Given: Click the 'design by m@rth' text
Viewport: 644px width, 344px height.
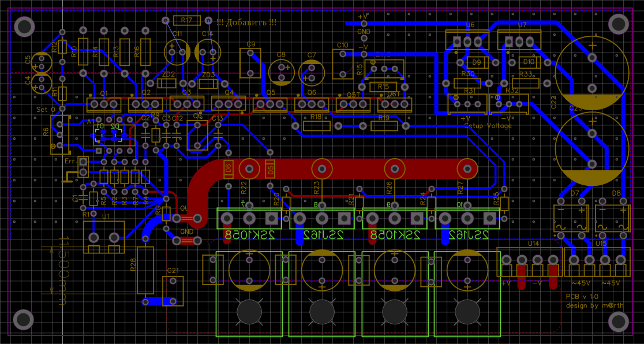Looking at the screenshot, I should 595,305.
